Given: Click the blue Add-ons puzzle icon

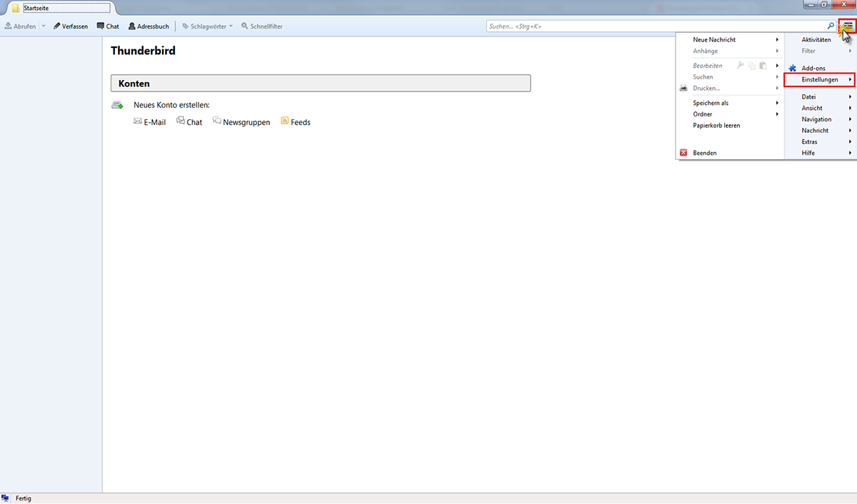Looking at the screenshot, I should pos(793,68).
